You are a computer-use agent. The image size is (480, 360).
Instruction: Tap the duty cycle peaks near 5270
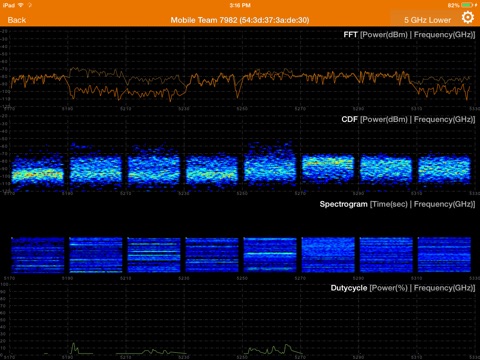click(x=273, y=349)
